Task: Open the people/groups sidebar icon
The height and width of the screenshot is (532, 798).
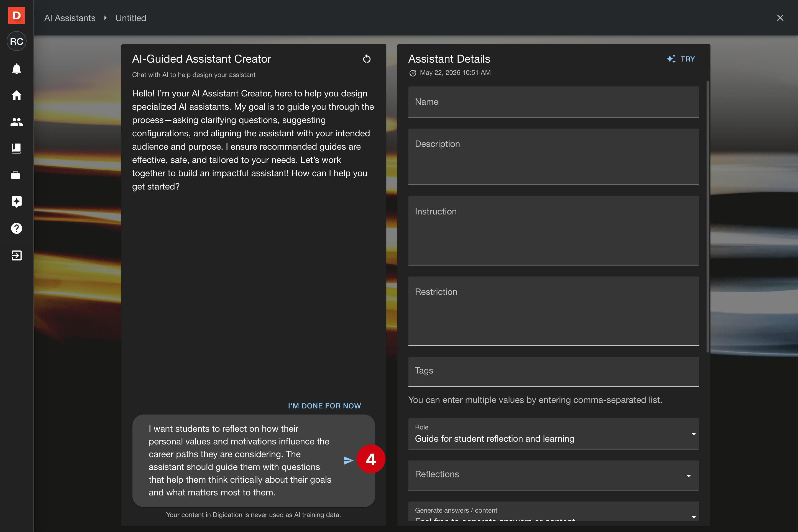Action: click(x=16, y=122)
